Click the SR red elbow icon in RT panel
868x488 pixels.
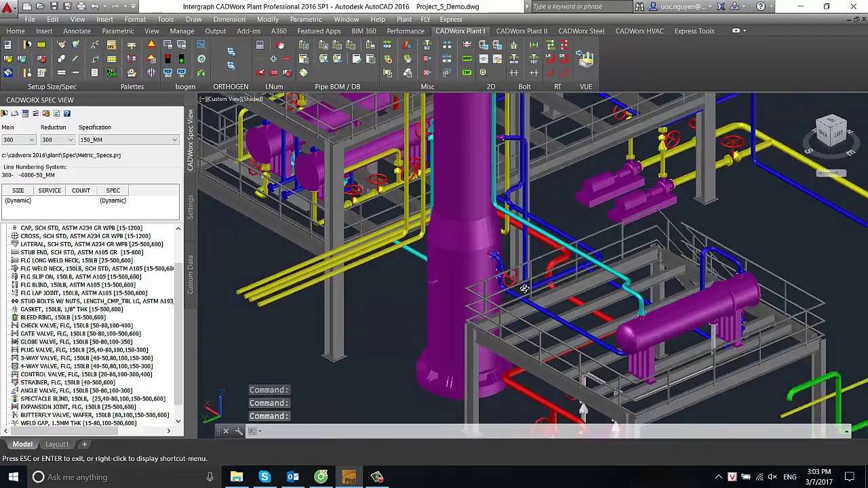pyautogui.click(x=564, y=58)
